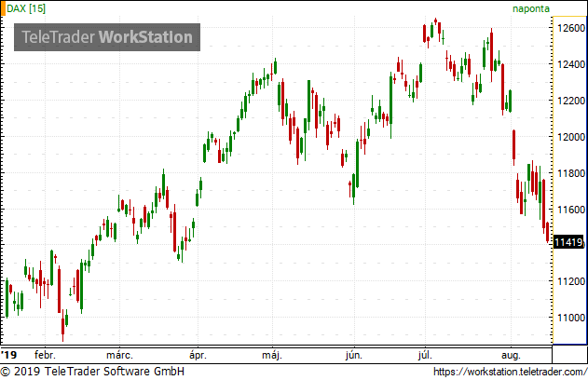Image resolution: width=588 pixels, height=380 pixels.
Task: Click the naponta interval label
Action: (x=531, y=9)
